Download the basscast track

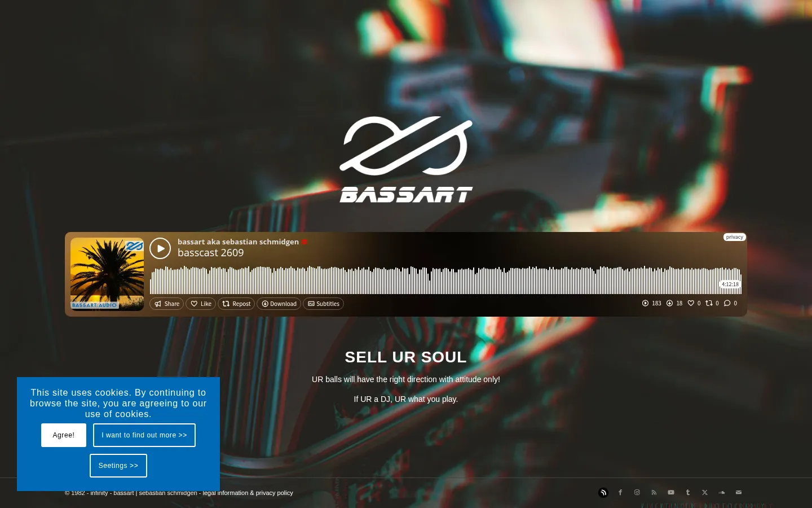coord(279,304)
